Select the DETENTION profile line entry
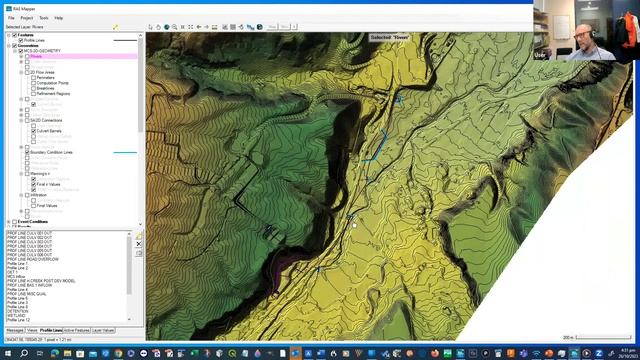 tap(18, 311)
